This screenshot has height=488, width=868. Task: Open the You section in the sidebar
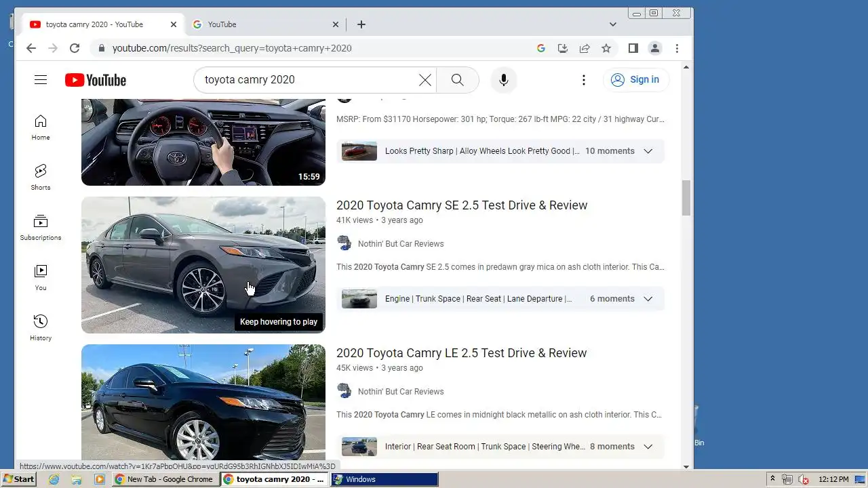click(41, 277)
